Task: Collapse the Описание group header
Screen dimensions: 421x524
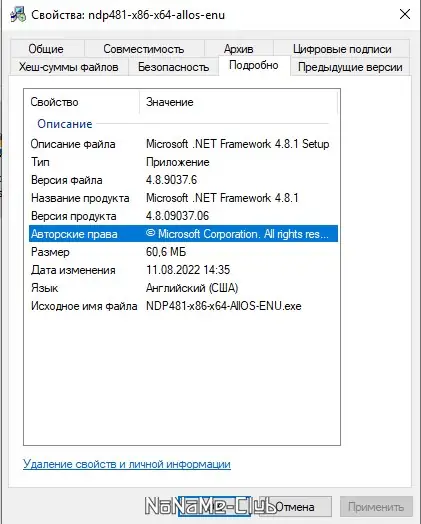Action: (x=65, y=124)
